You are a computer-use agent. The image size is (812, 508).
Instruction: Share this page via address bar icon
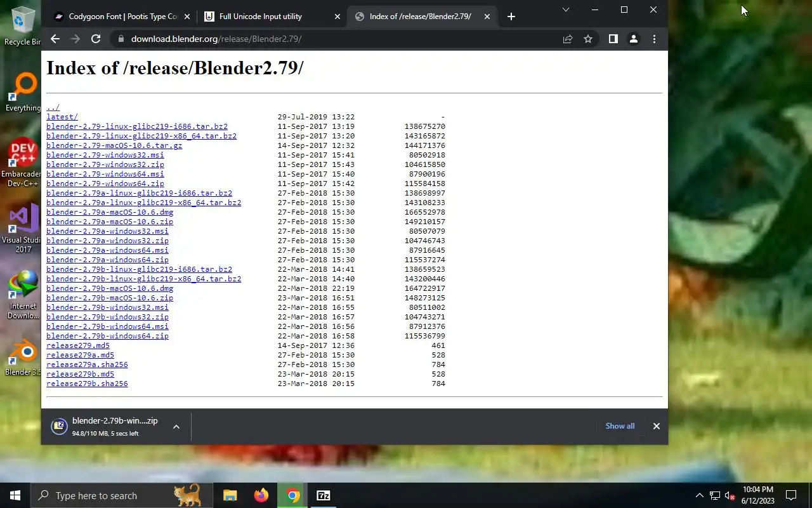point(568,39)
